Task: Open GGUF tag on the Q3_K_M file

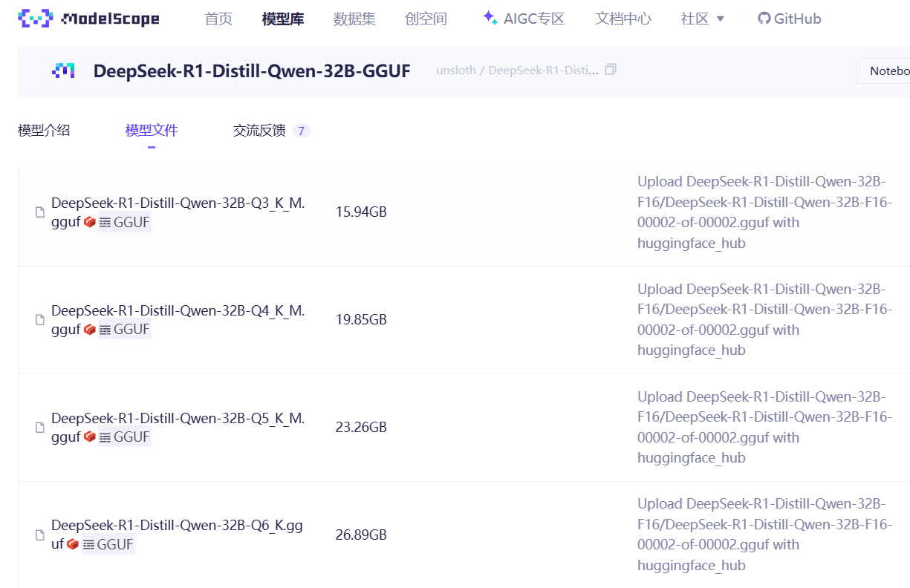Action: coord(125,222)
